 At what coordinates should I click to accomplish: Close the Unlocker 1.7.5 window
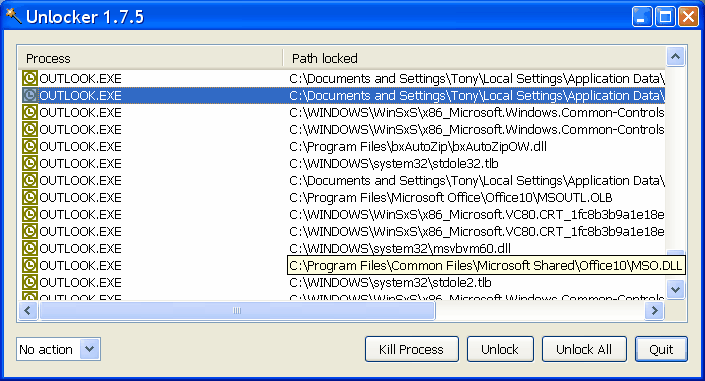tap(688, 17)
